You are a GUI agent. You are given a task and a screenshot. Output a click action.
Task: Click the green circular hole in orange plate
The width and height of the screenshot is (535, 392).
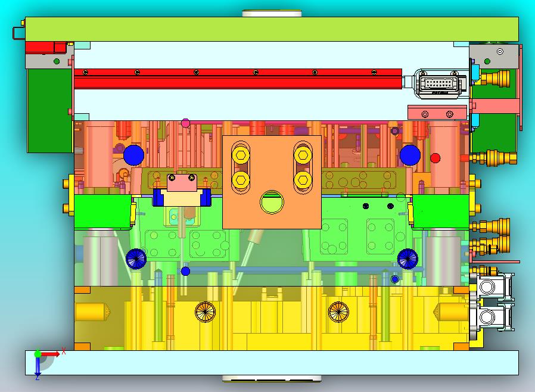coord(272,202)
